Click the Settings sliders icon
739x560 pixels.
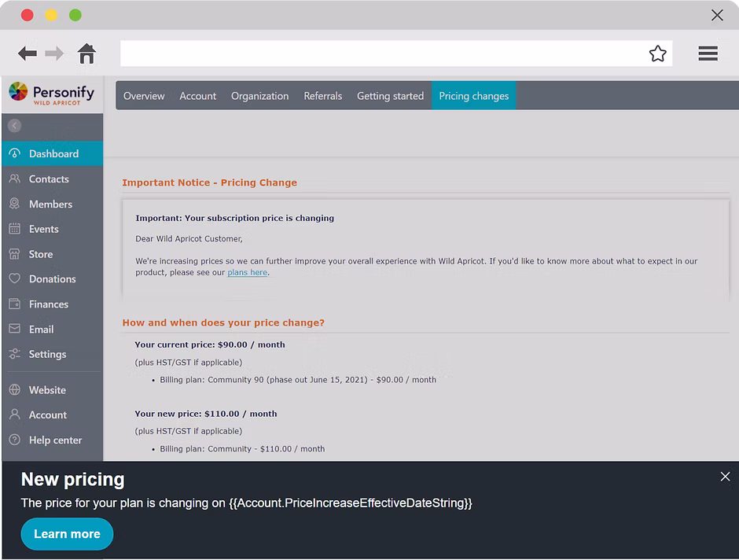[x=15, y=354]
